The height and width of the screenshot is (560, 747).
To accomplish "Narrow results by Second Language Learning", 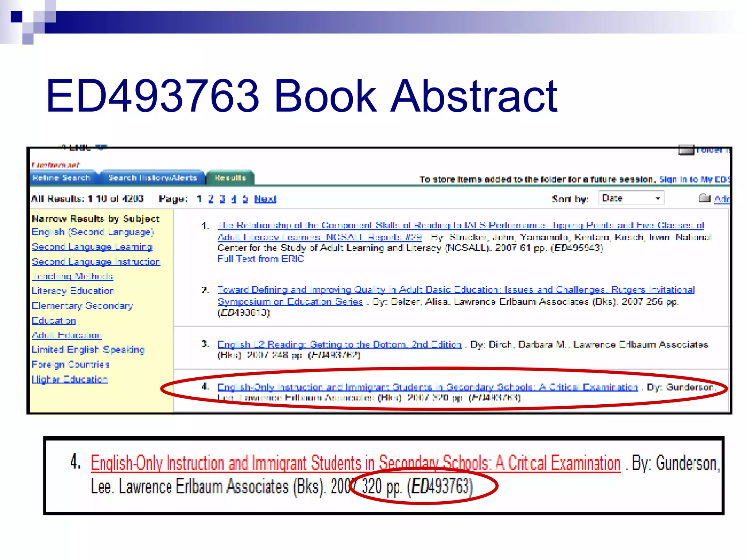I will (92, 247).
